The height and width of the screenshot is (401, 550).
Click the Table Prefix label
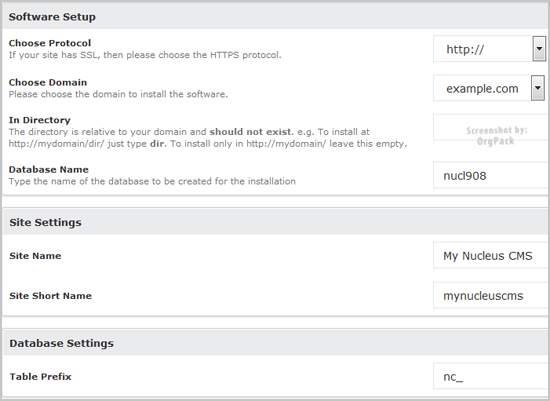40,376
